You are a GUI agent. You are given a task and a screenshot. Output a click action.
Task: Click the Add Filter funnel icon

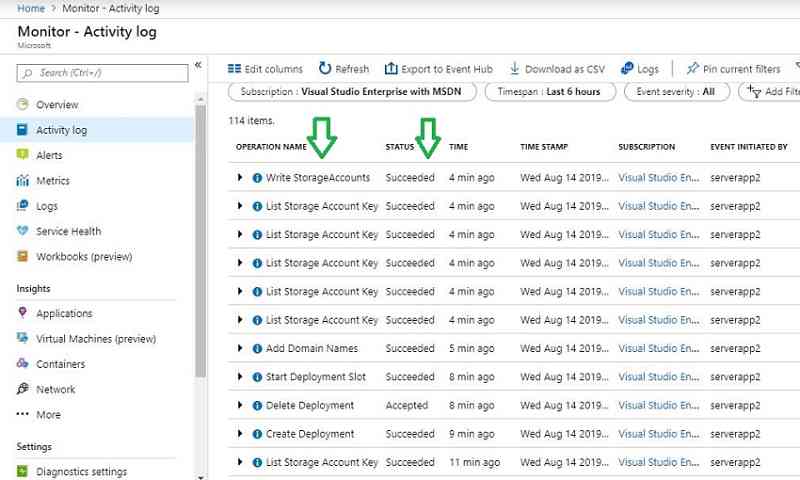coord(754,91)
